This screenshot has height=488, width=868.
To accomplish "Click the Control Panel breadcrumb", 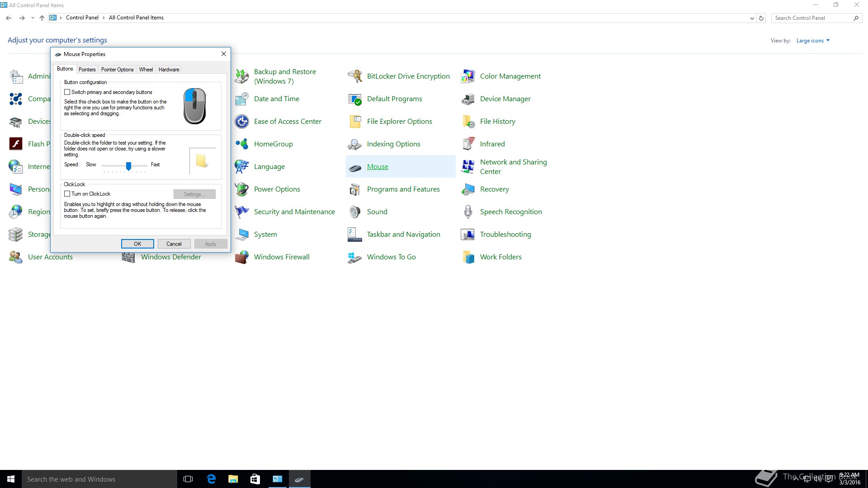I will [x=82, y=18].
